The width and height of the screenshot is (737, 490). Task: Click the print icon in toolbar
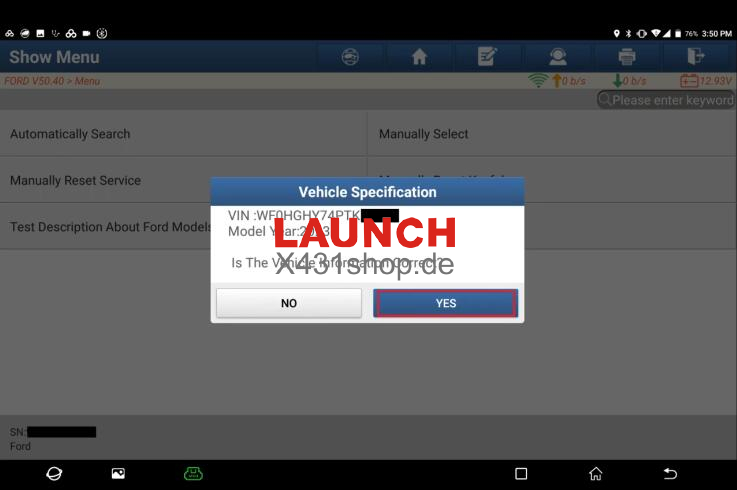[x=627, y=57]
